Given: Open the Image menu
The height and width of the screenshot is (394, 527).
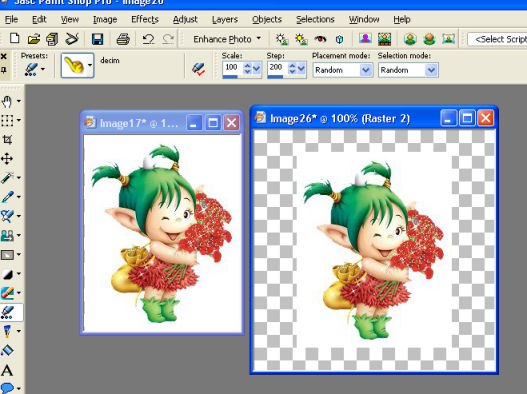Looking at the screenshot, I should pyautogui.click(x=105, y=19).
